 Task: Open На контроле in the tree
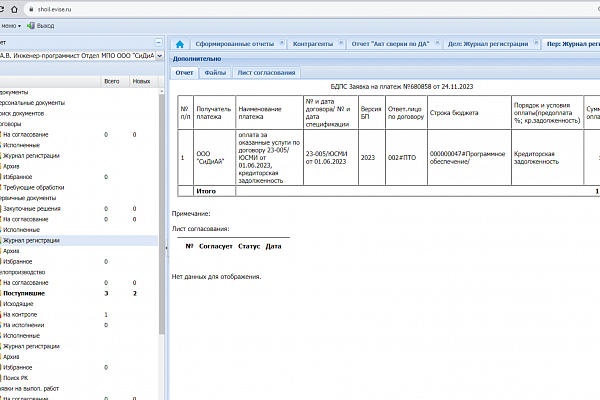20,315
